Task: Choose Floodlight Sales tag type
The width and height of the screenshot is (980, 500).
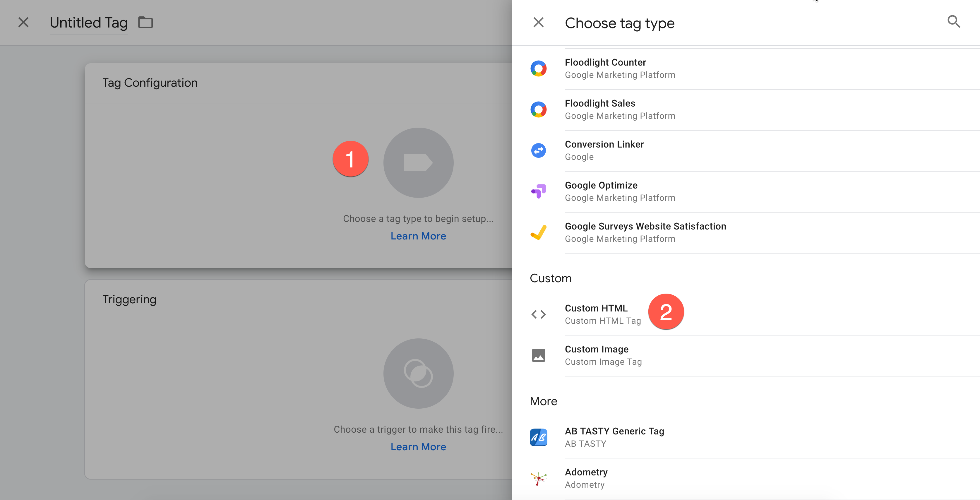Action: pos(746,110)
